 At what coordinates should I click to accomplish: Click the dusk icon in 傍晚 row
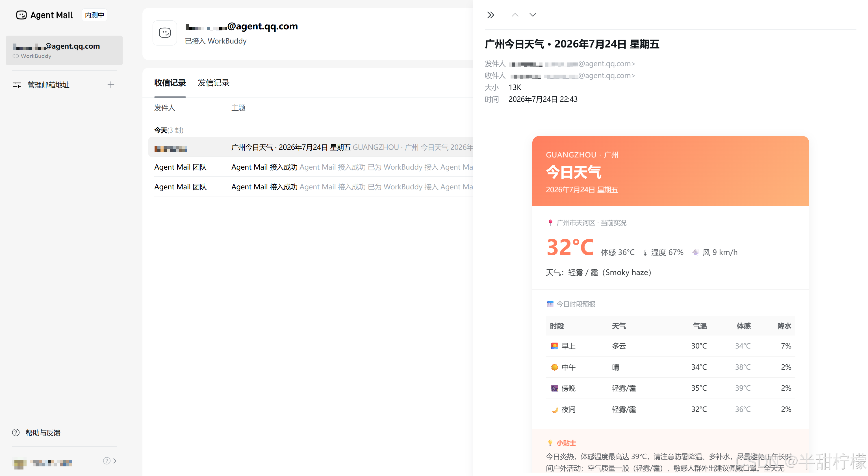pos(554,388)
